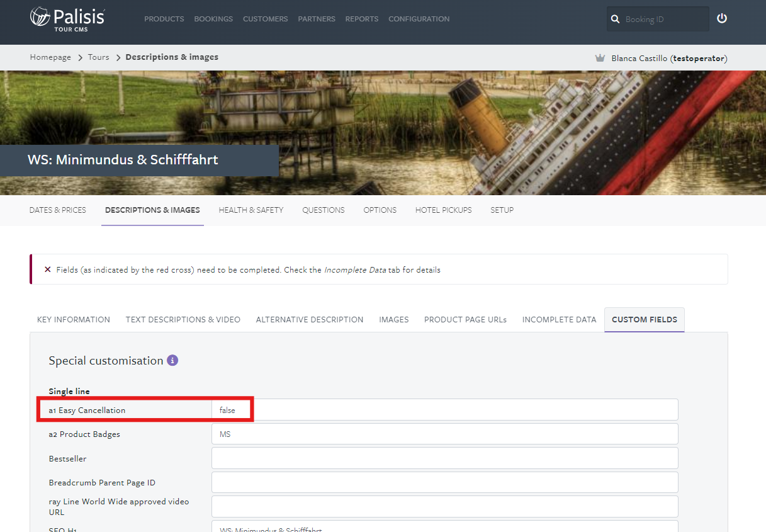Click the a2 Product Badges field
Screen dimensions: 766x532
444,434
